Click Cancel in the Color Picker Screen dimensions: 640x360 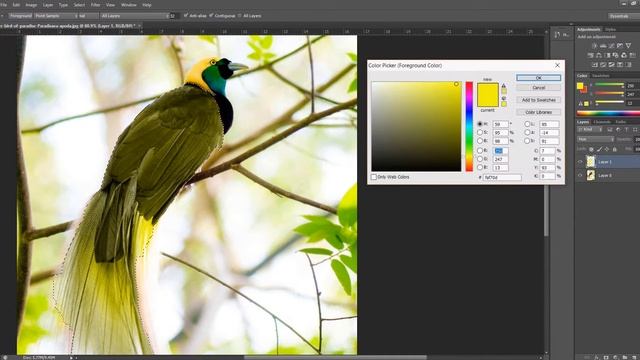(538, 87)
